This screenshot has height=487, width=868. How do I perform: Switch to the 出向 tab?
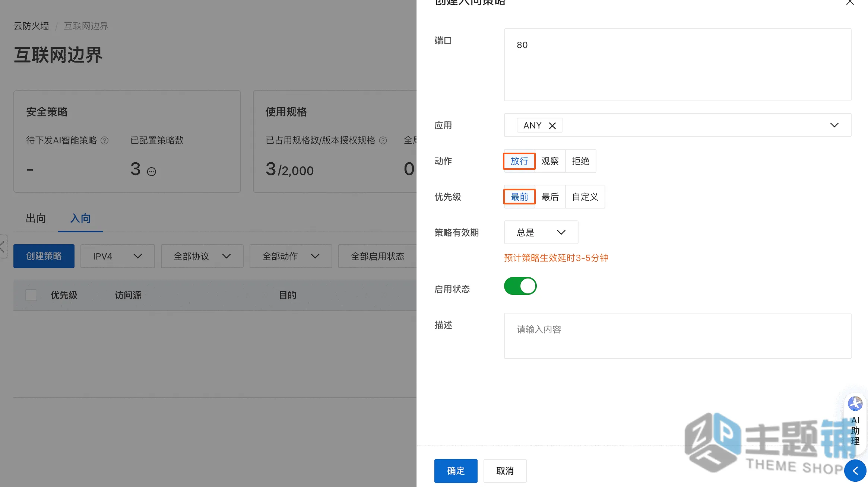[36, 218]
